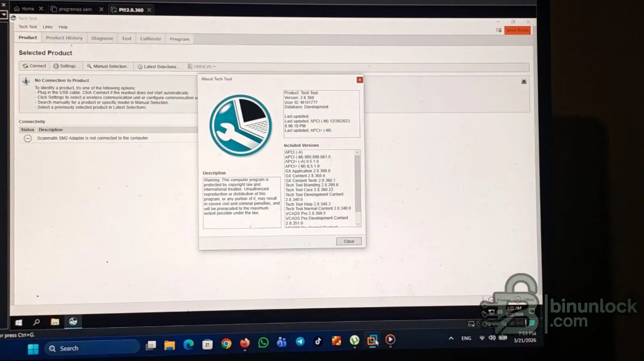Open WhatsApp from the Windows taskbar
The image size is (644, 361).
point(263,342)
